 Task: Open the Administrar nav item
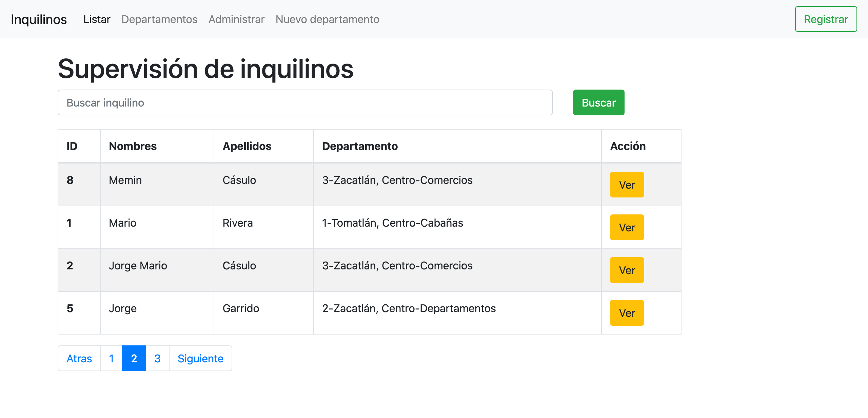coord(236,19)
